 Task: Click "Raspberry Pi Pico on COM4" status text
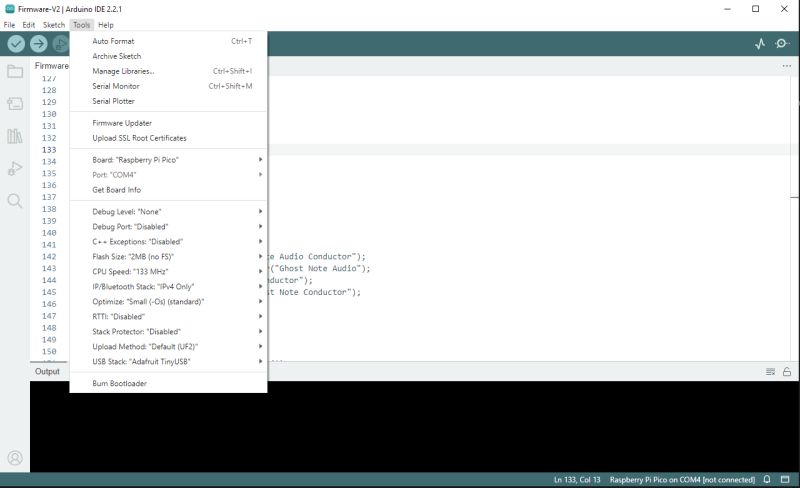click(682, 479)
